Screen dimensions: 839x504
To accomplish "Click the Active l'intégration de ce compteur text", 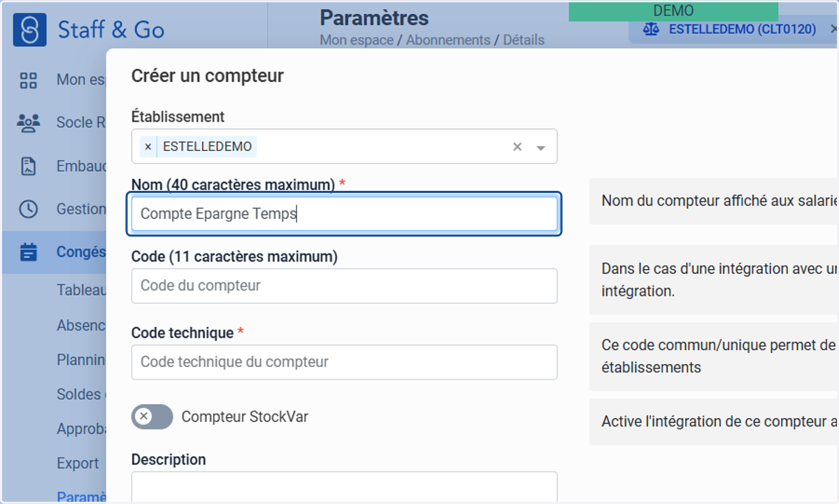I will pyautogui.click(x=719, y=422).
